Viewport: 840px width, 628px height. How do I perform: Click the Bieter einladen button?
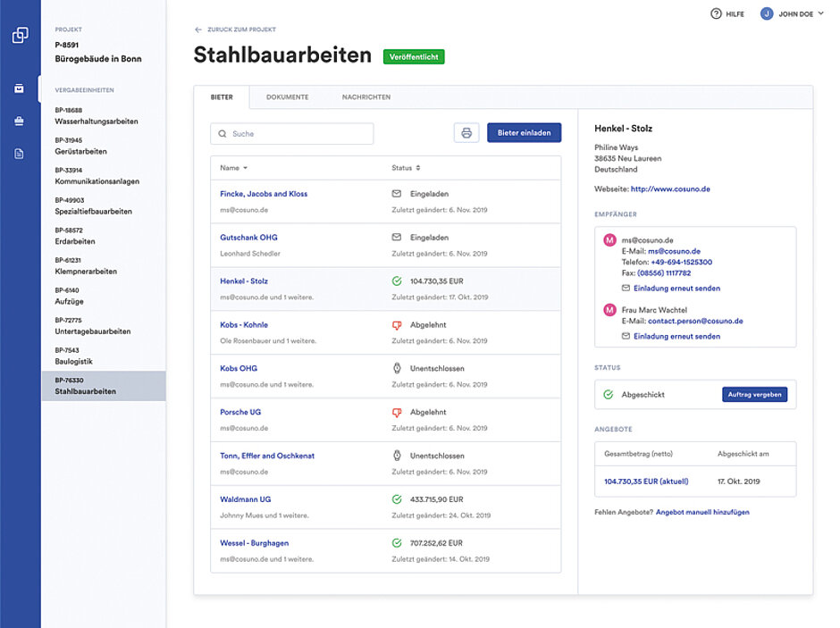524,133
